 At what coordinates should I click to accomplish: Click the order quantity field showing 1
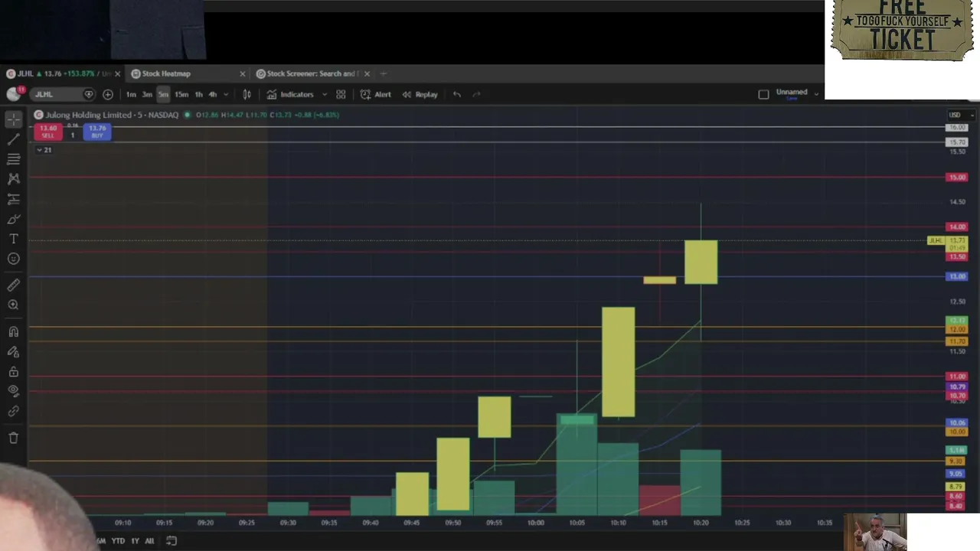(73, 135)
